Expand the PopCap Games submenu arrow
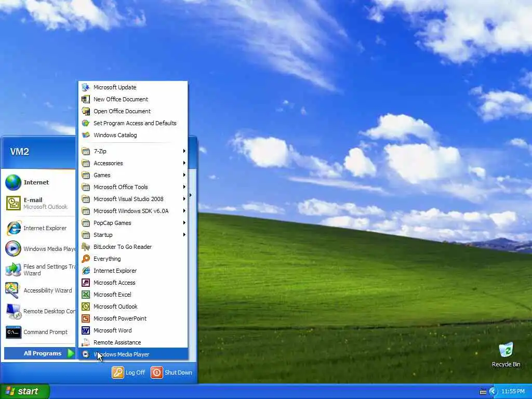The width and height of the screenshot is (532, 399). point(184,222)
